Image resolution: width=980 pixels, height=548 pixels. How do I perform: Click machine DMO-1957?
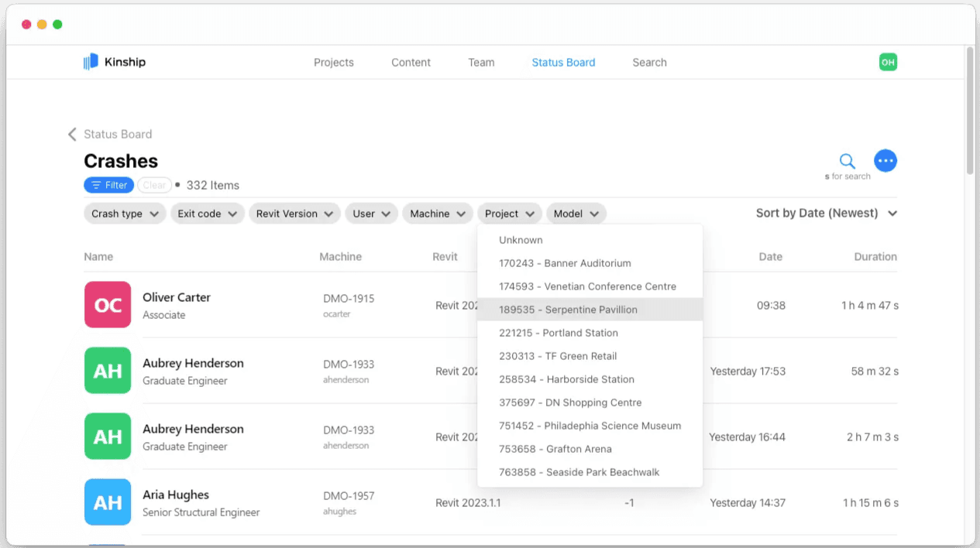(349, 496)
